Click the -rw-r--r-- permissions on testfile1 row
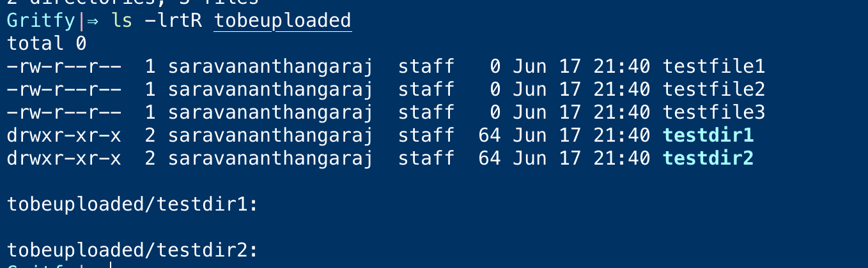 (x=64, y=66)
